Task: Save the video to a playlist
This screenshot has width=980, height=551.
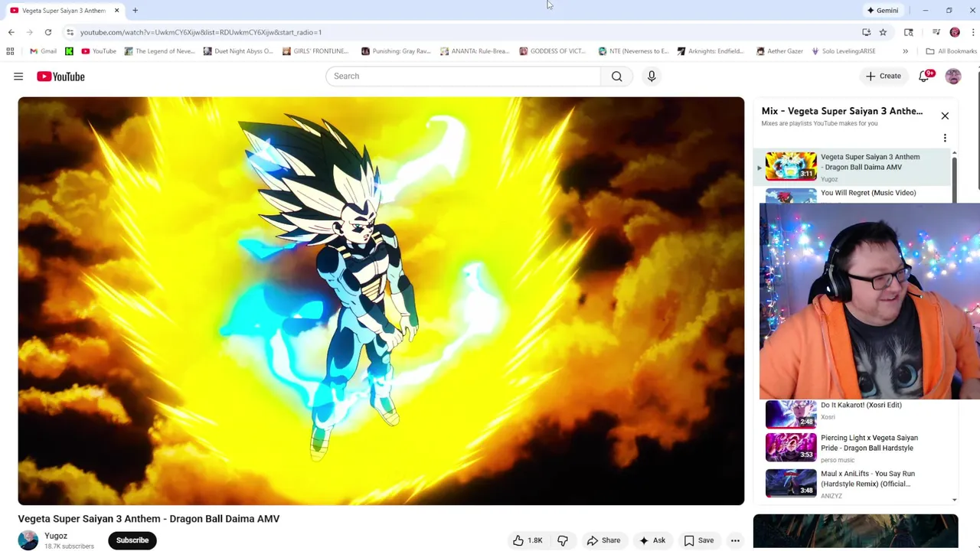Action: click(x=698, y=540)
